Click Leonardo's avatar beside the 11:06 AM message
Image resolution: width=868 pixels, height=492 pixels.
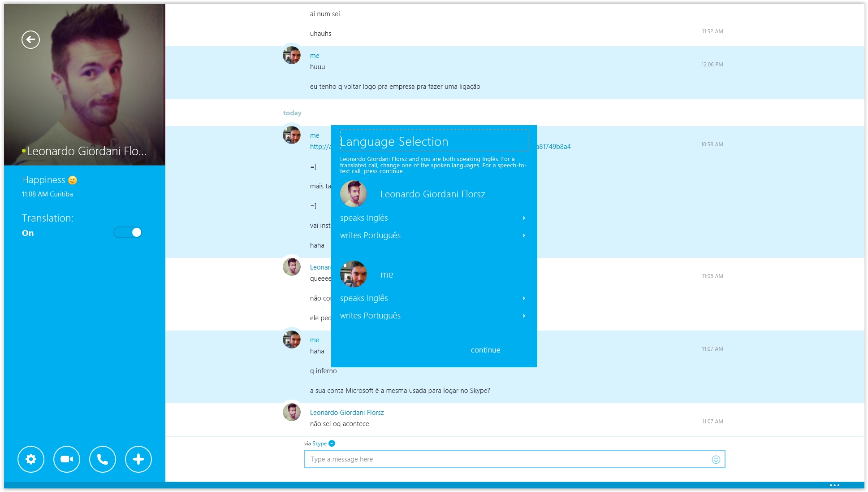[292, 267]
